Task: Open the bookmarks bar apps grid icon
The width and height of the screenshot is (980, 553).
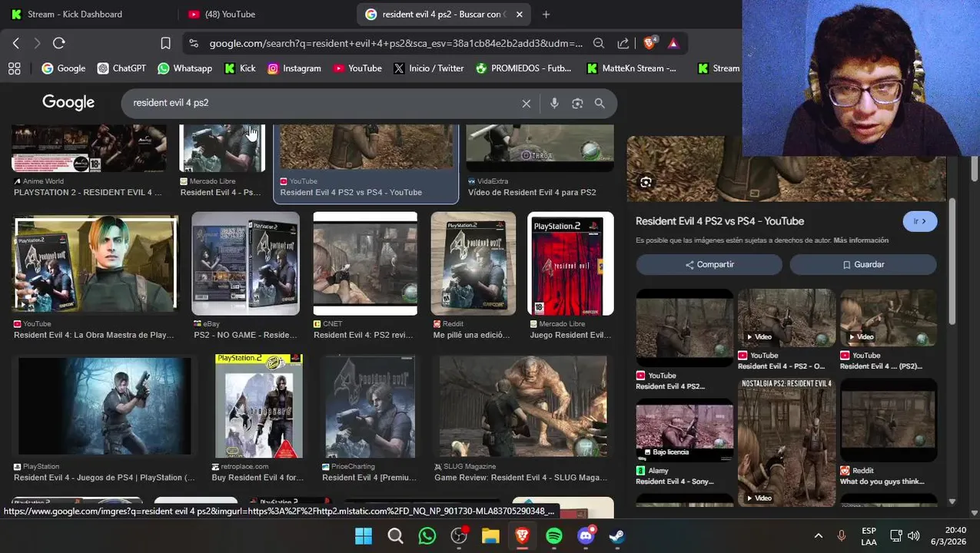Action: coord(14,68)
